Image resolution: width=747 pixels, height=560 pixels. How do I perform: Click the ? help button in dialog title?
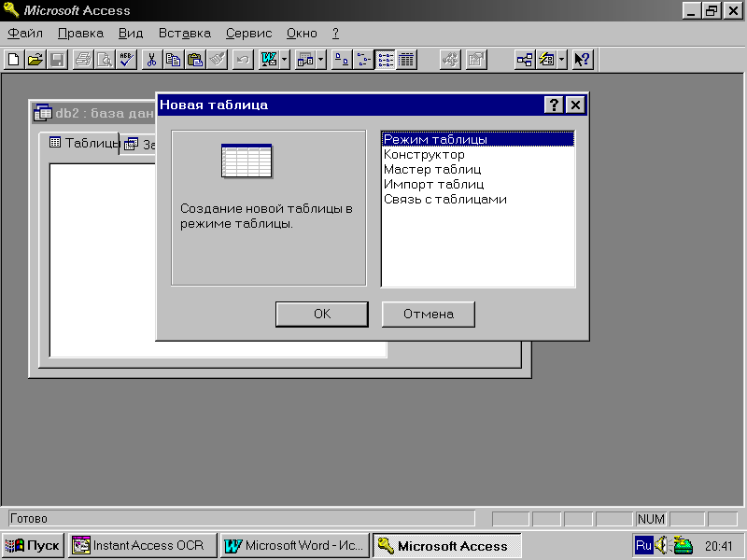(x=554, y=105)
